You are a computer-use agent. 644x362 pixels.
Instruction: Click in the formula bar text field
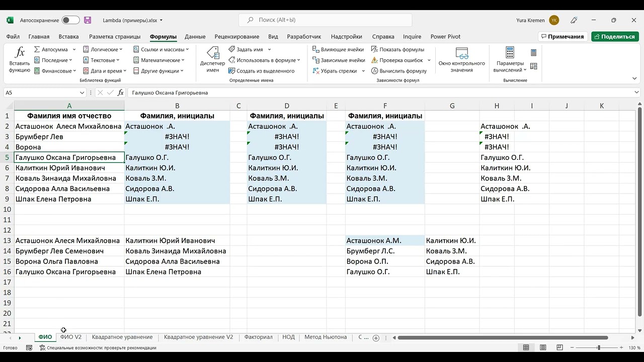pos(379,93)
